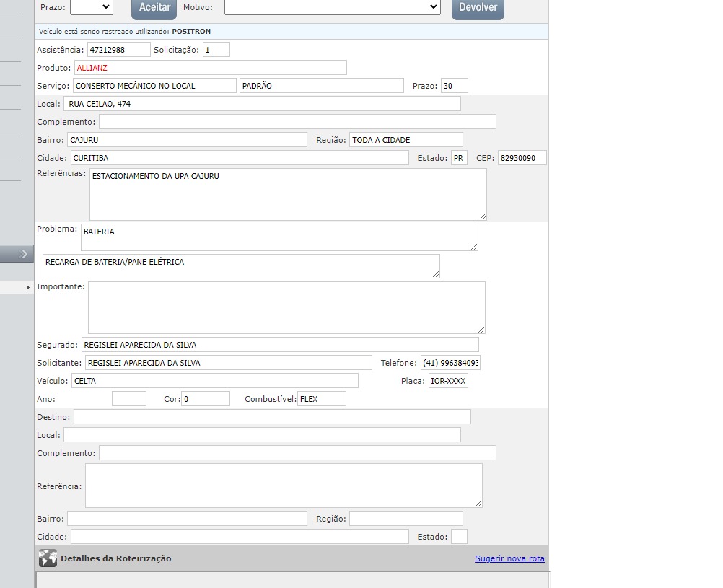This screenshot has height=588, width=723.
Task: Click the Prazo field showing 30
Action: click(454, 86)
